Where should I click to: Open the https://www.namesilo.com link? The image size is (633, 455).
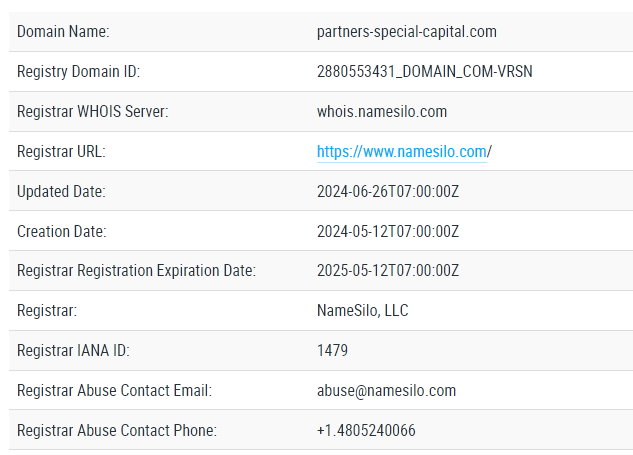pyautogui.click(x=401, y=152)
